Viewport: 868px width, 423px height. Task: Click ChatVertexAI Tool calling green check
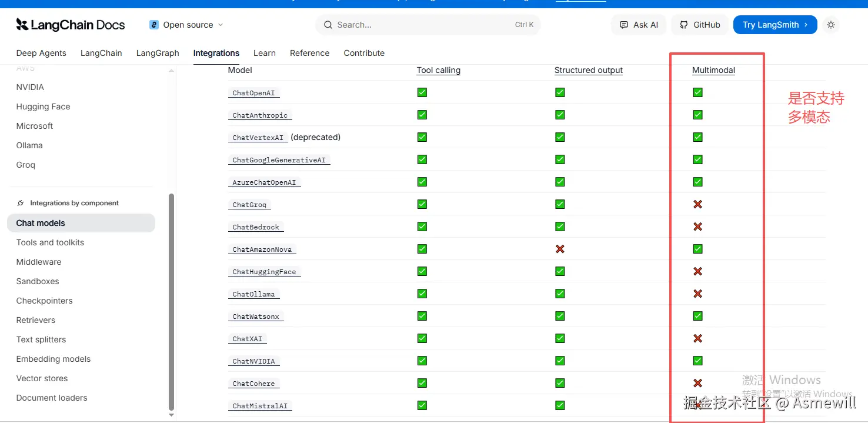422,137
